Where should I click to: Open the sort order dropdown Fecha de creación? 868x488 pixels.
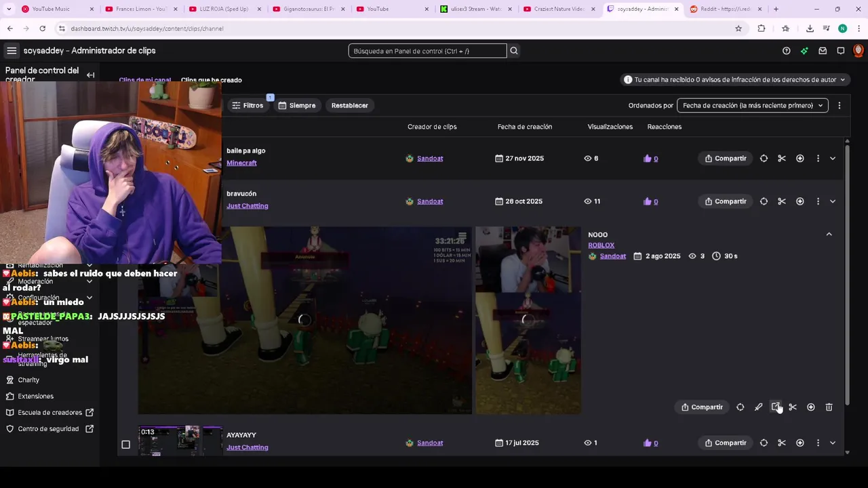pyautogui.click(x=753, y=106)
